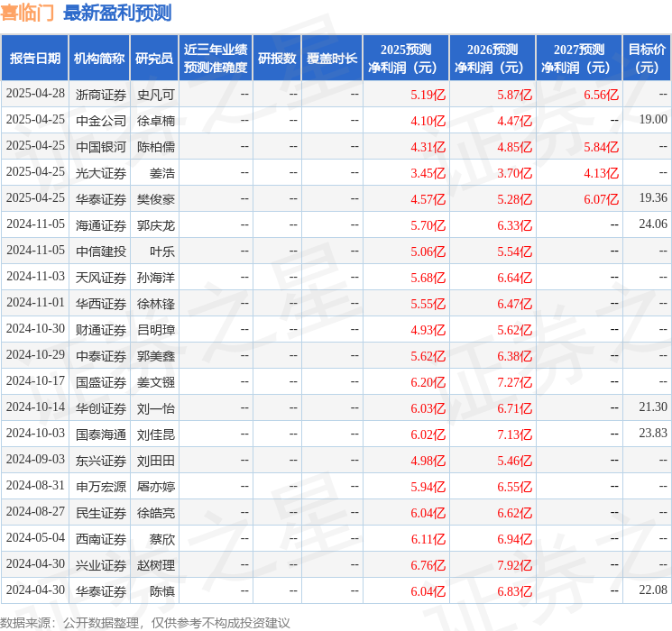Select analyst 樊俊豪

[x=156, y=199]
